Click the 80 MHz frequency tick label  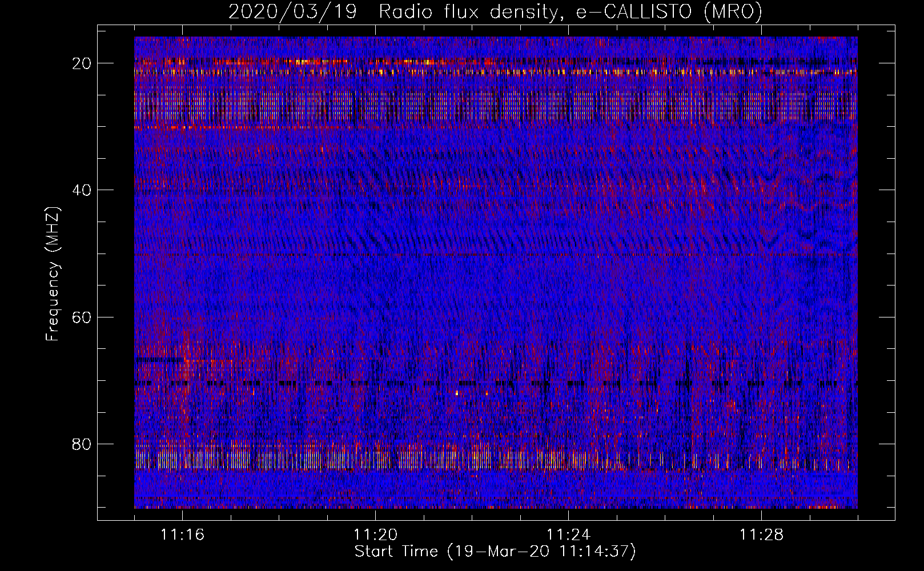[82, 444]
